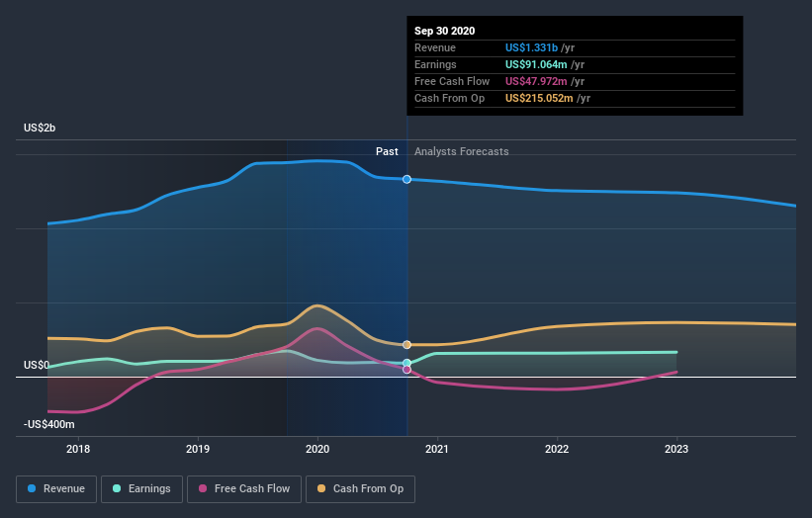The width and height of the screenshot is (812, 518).
Task: Click the US$91.064m earnings value in tooltip
Action: click(x=536, y=64)
